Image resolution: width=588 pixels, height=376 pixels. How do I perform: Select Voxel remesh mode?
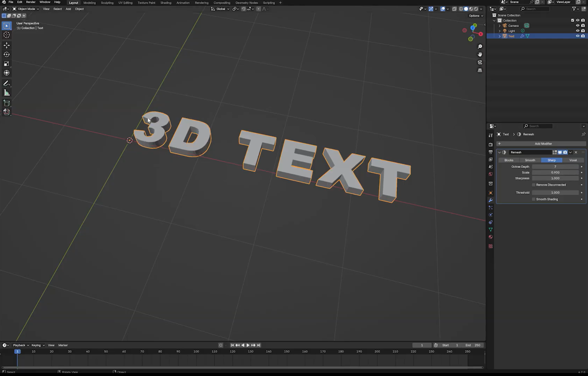coord(573,160)
